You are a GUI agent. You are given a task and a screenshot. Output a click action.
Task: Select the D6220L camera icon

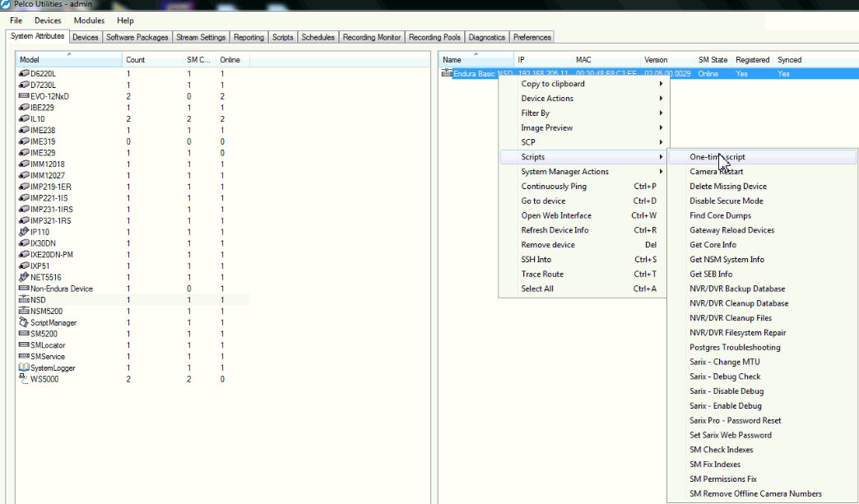pos(25,73)
